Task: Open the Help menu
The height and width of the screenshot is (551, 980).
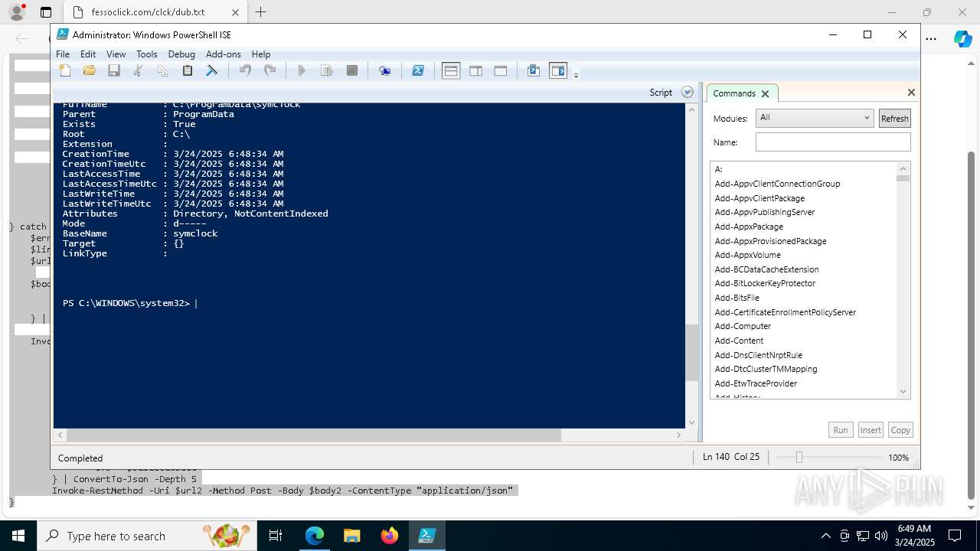Action: tap(261, 54)
